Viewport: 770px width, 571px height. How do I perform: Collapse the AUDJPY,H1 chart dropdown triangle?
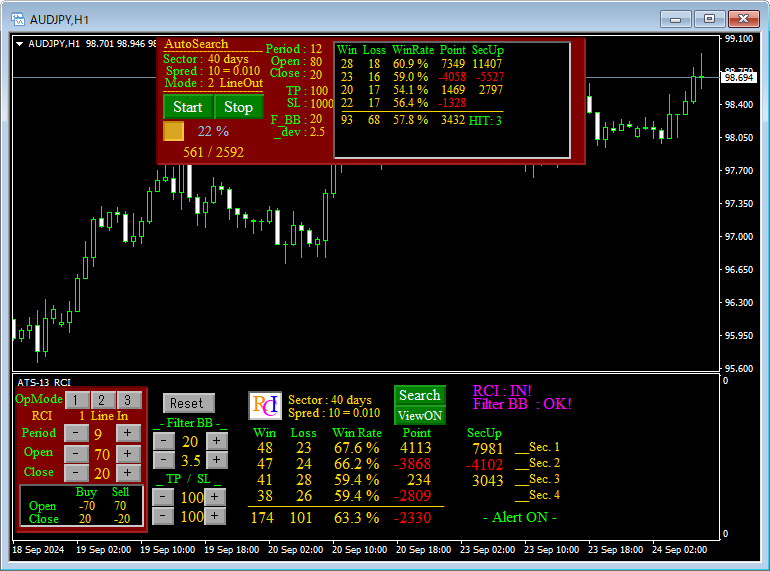pyautogui.click(x=20, y=44)
